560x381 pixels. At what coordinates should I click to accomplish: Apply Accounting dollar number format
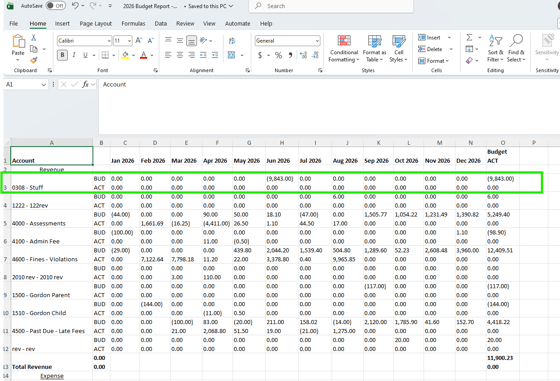(260, 55)
